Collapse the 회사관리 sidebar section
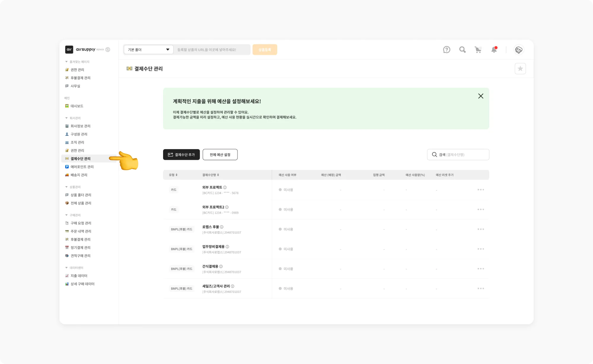The width and height of the screenshot is (593, 364). coord(66,118)
